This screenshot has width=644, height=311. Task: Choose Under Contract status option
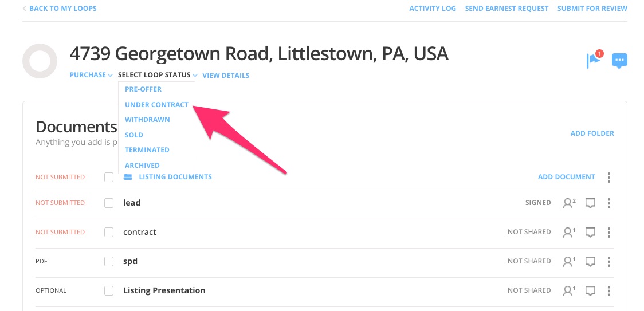[x=156, y=105]
